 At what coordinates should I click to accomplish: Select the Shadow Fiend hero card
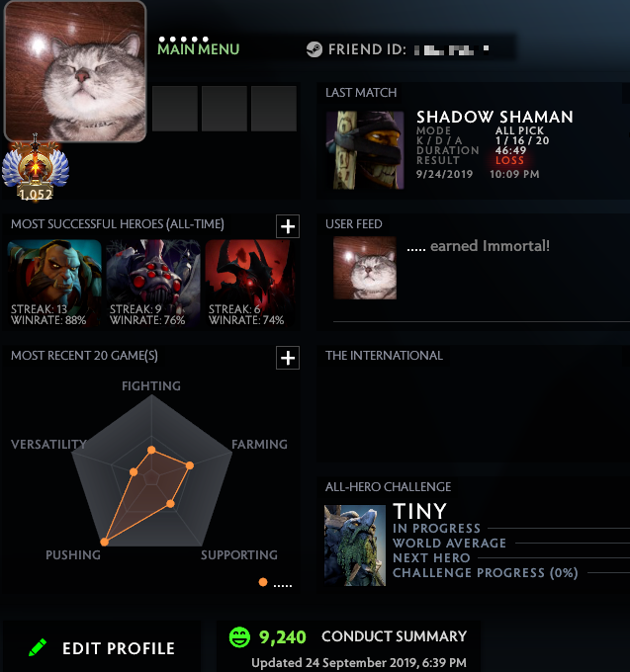click(x=250, y=284)
